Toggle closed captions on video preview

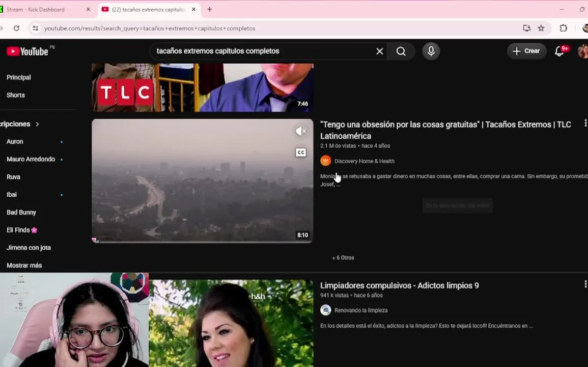(x=301, y=152)
